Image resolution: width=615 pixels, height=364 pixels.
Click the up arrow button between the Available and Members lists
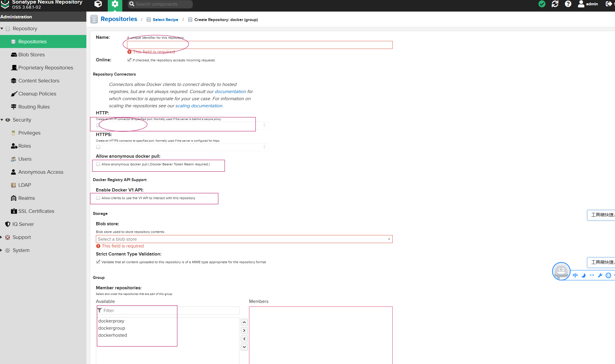(244, 322)
